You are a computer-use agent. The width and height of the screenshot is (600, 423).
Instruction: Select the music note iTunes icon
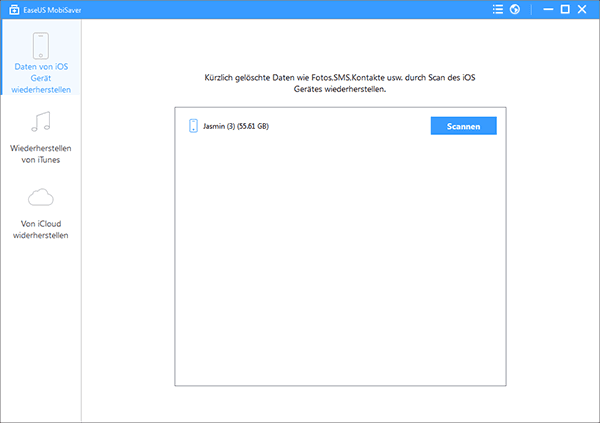41,122
